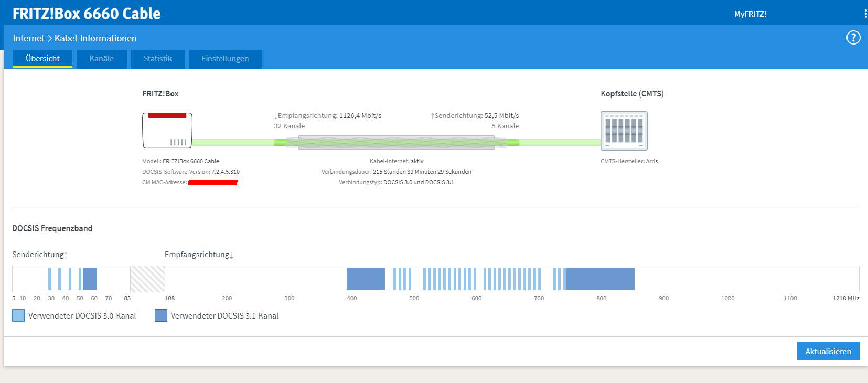Click the DOCSIS 3.1 downstream block near 400 MHz
This screenshot has height=383, width=868.
tap(366, 279)
